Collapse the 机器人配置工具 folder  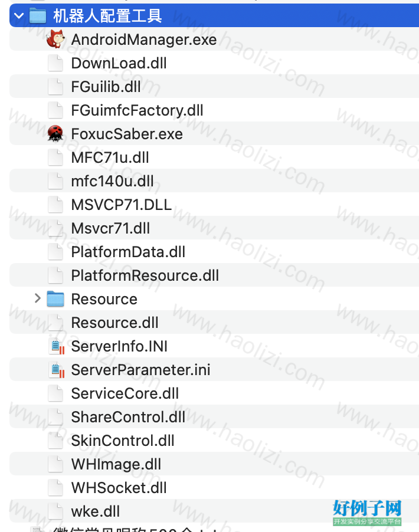pyautogui.click(x=19, y=15)
